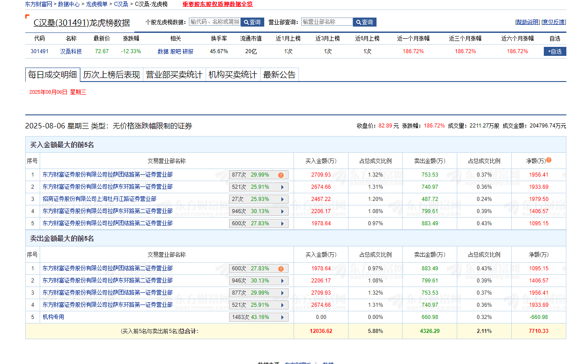Click the 意见反馈 link
588x364 pixels.
click(554, 22)
